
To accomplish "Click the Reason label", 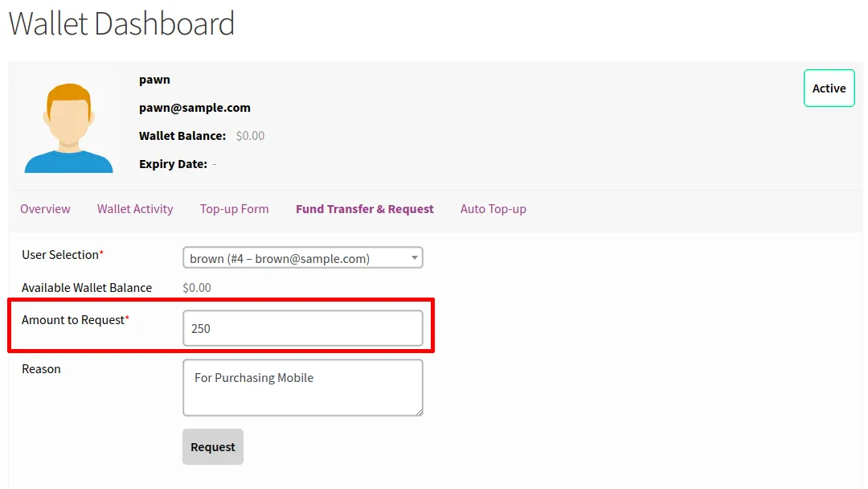I will (x=41, y=369).
